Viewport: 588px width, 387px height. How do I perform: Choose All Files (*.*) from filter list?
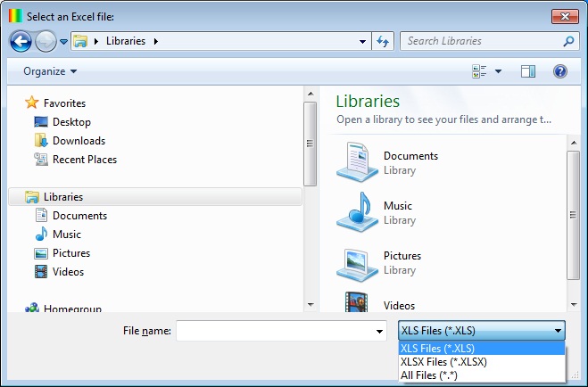click(x=430, y=375)
